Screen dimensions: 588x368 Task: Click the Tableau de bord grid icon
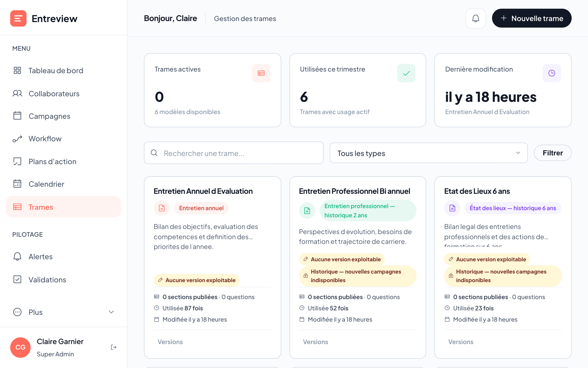[x=17, y=71]
